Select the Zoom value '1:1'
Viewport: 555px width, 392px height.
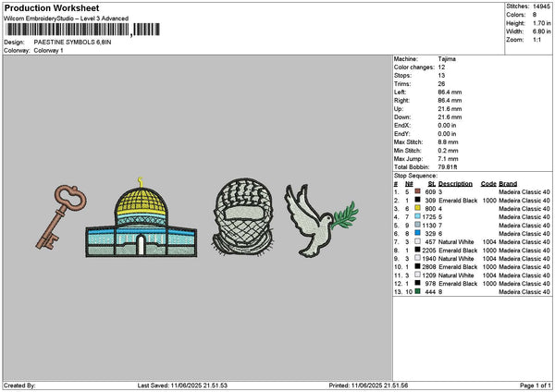536,40
